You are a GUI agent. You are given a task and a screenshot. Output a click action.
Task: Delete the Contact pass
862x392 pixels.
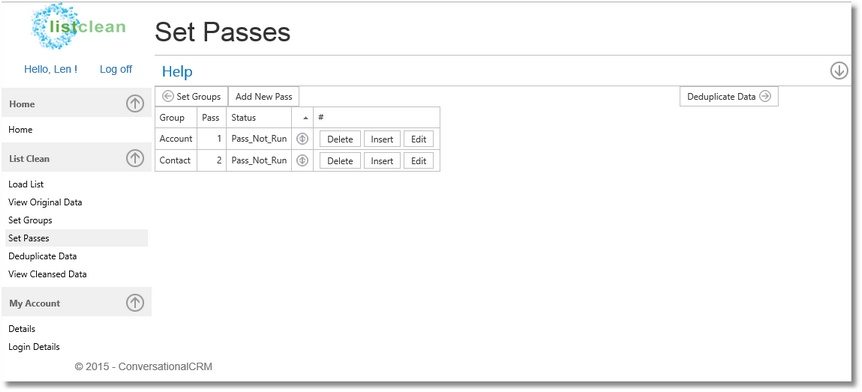[340, 161]
